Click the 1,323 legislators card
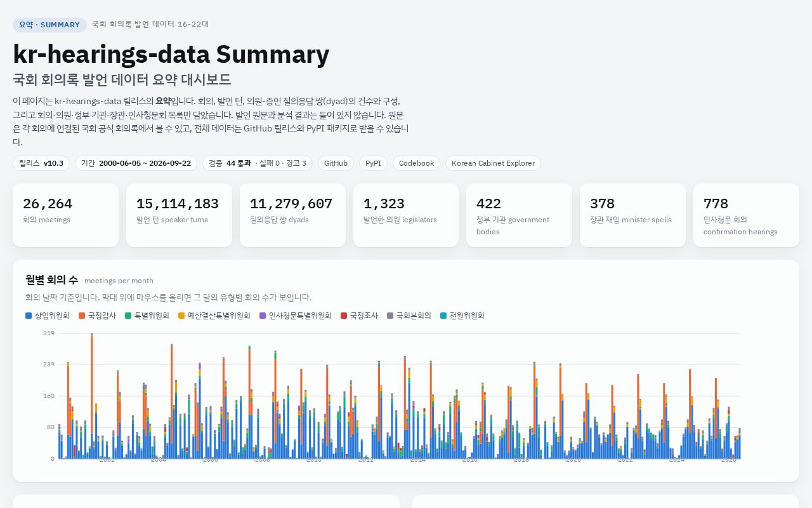Screen dimensions: 812x508 [406, 215]
